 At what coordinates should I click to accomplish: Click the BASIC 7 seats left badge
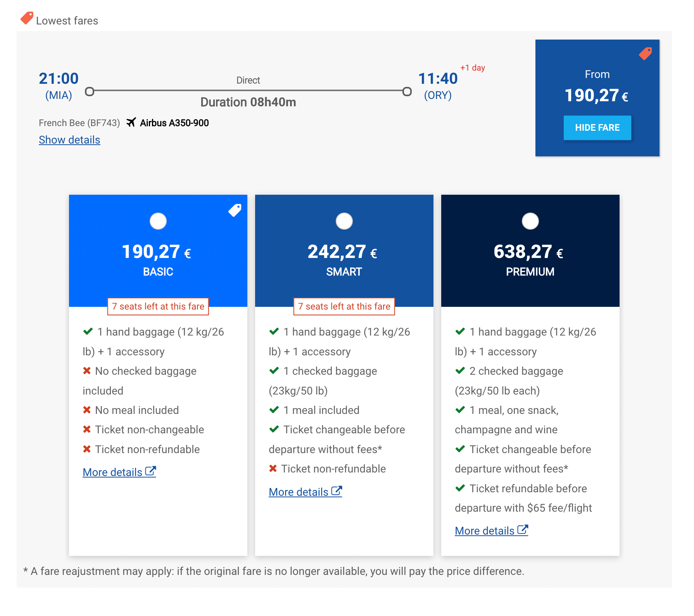coord(158,306)
